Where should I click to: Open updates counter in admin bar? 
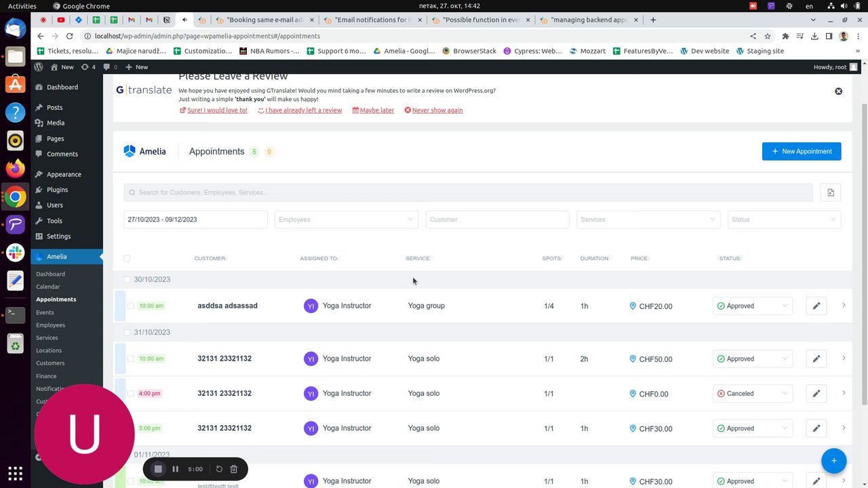click(x=88, y=67)
